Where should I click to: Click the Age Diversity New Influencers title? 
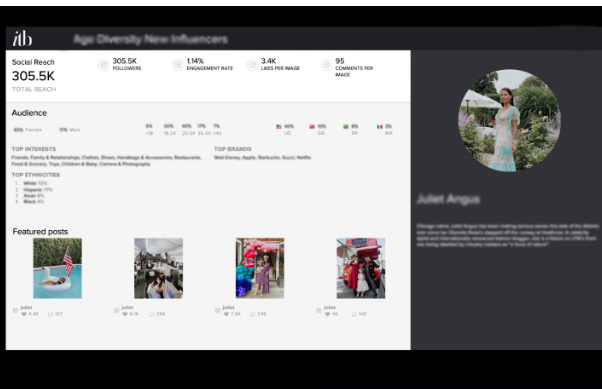click(x=150, y=39)
